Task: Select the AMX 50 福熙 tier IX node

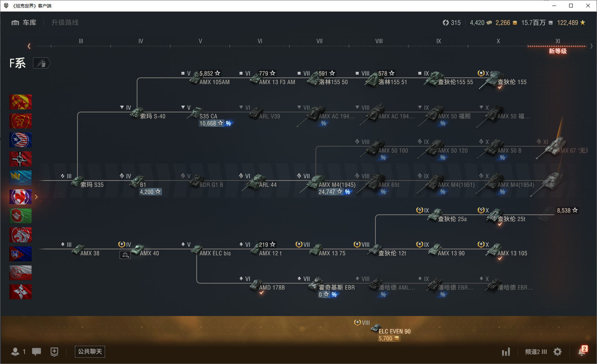Action: tap(444, 115)
